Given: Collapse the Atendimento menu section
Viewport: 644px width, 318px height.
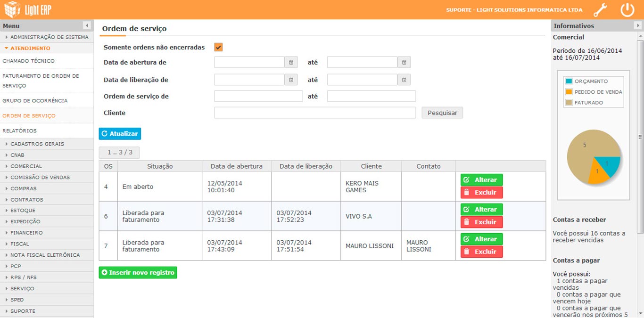Looking at the screenshot, I should [30, 48].
